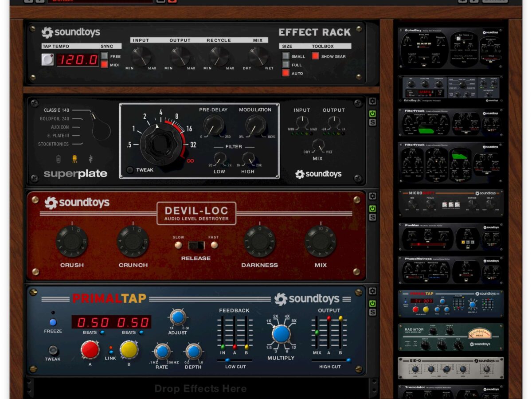Click the Tap Tempo button
The image size is (532, 399).
[47, 59]
